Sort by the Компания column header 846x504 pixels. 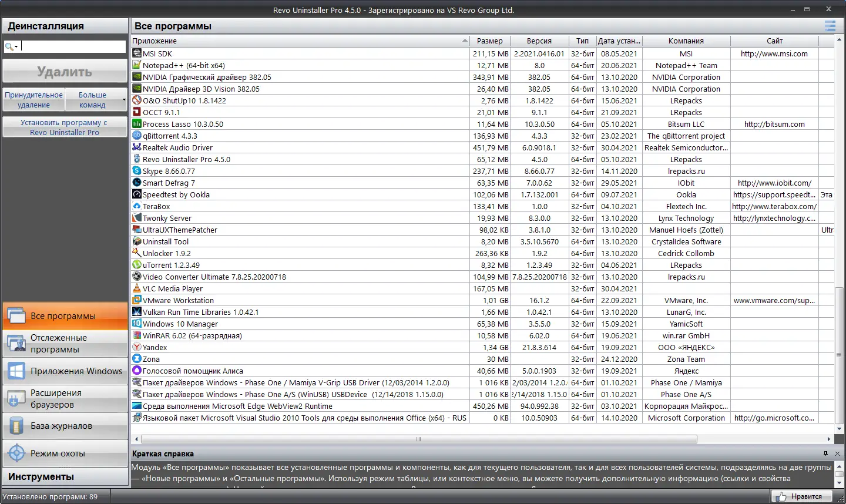click(x=686, y=41)
